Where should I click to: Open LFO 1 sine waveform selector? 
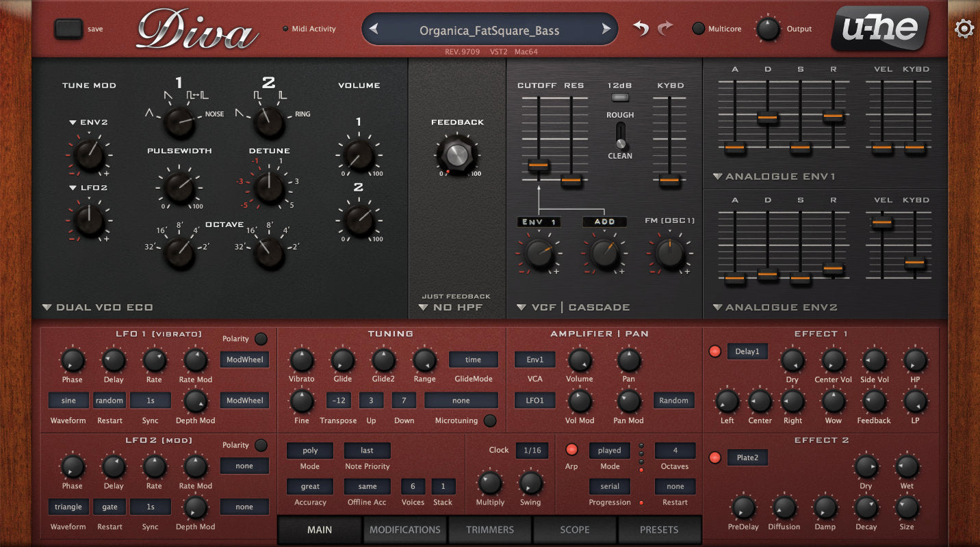(68, 401)
